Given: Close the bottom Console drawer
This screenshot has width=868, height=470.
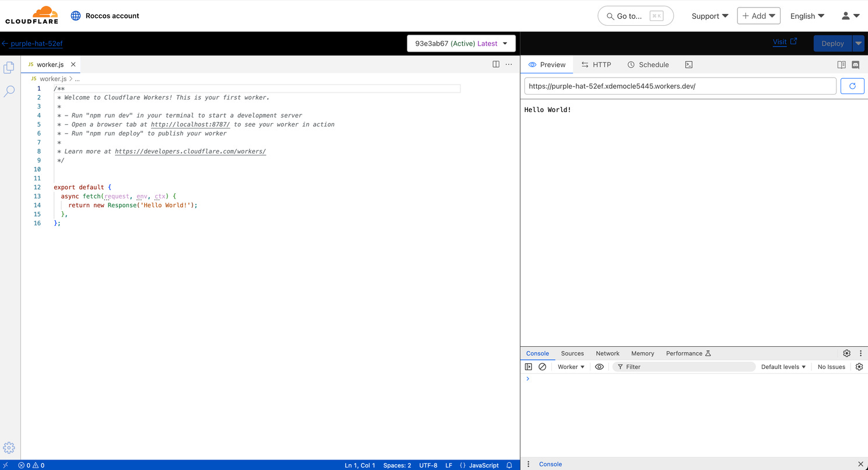Looking at the screenshot, I should 860,464.
